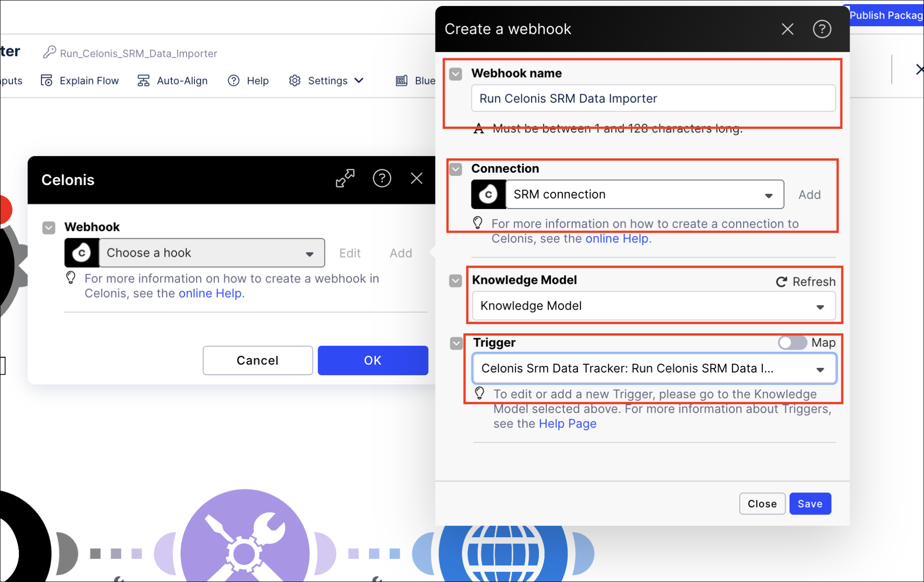Screen dimensions: 924x582
Task: Click the lightbulb hint icon under Connection
Action: [478, 223]
